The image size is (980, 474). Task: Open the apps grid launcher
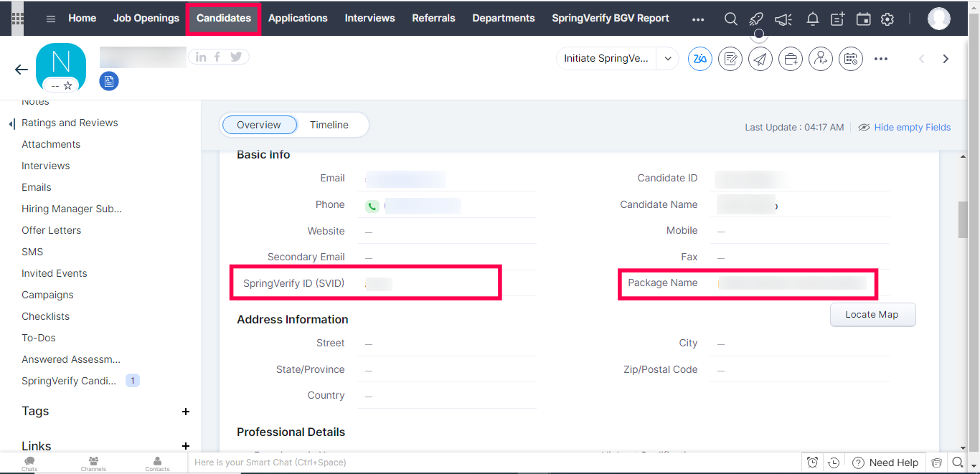(17, 19)
